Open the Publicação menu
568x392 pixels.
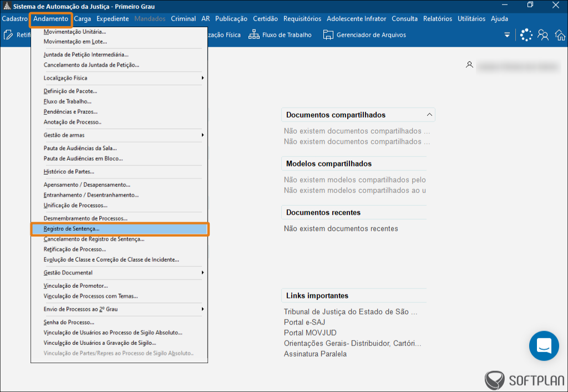pyautogui.click(x=231, y=19)
